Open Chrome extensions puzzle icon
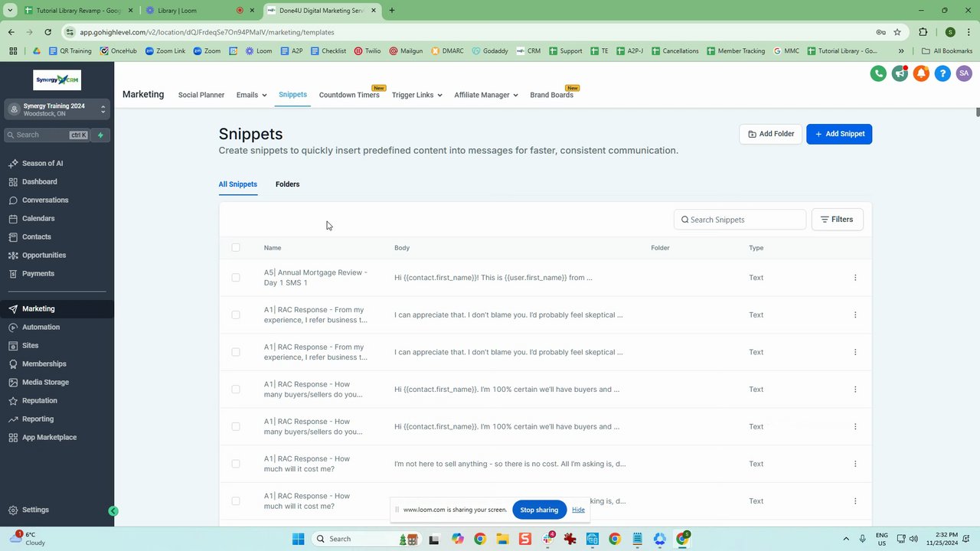This screenshot has width=980, height=551. (x=923, y=32)
